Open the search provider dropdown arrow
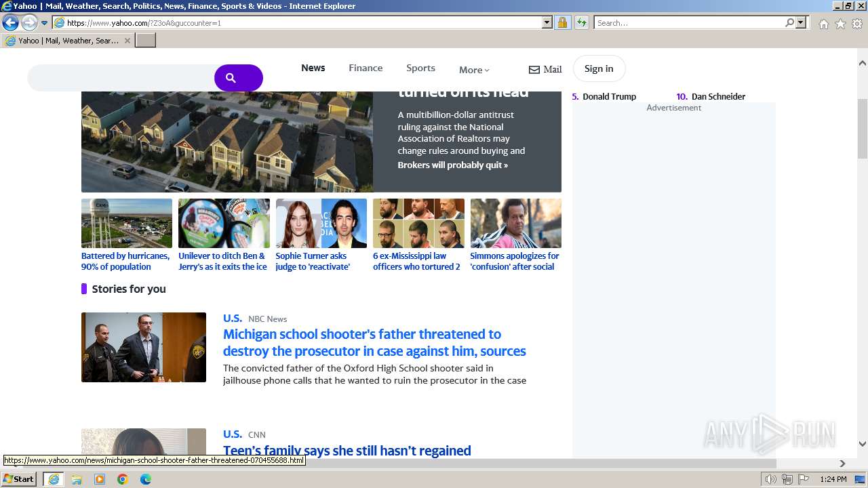This screenshot has height=488, width=868. point(801,23)
